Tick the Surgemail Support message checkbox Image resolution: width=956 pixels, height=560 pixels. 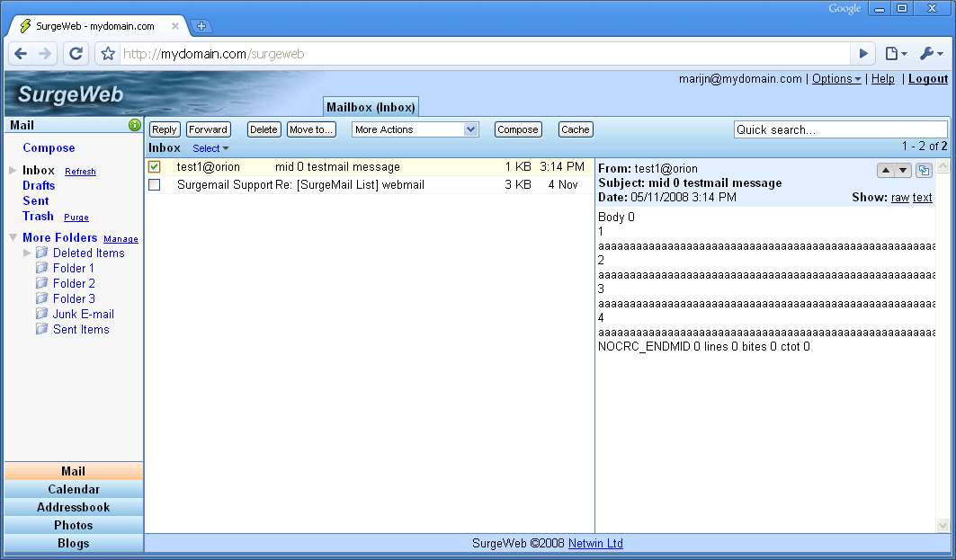(155, 185)
